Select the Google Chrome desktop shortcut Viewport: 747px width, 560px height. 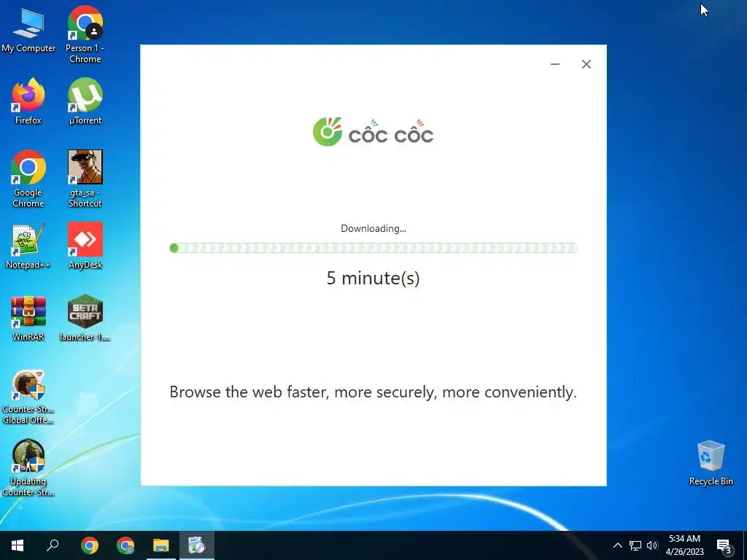[x=28, y=179]
